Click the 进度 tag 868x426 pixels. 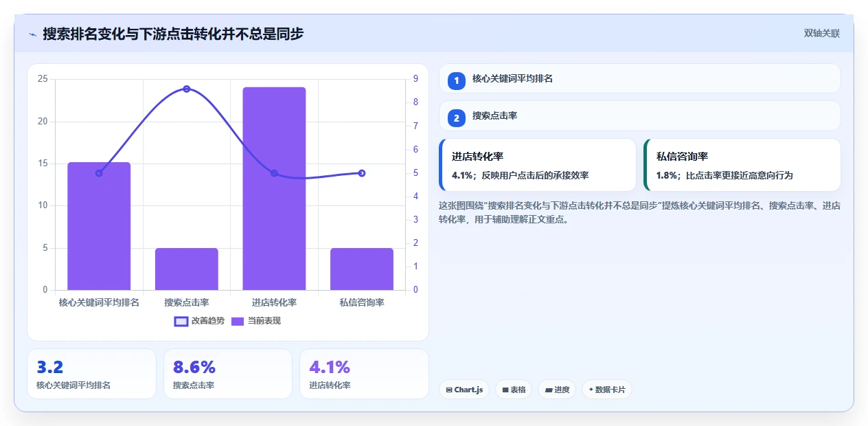click(x=557, y=390)
